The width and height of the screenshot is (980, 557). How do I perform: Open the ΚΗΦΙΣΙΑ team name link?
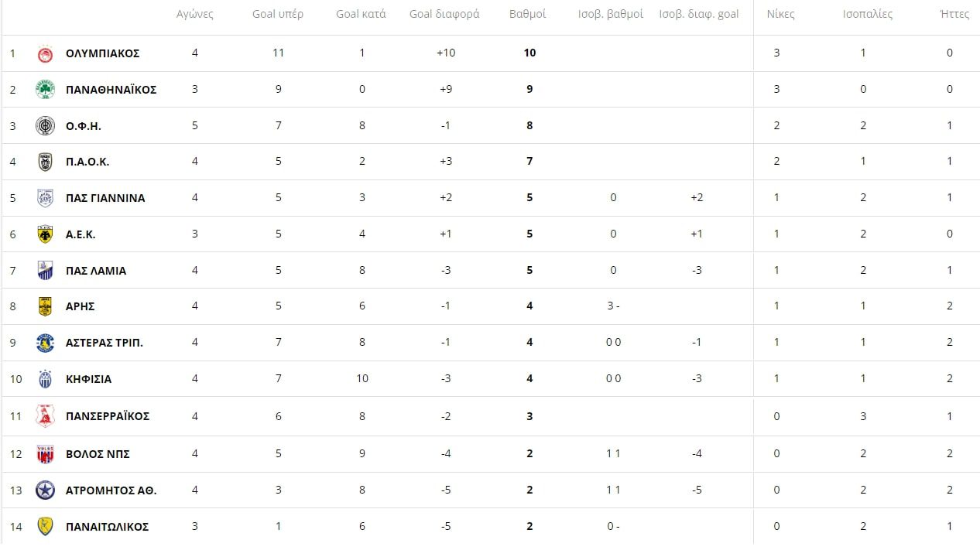point(89,379)
